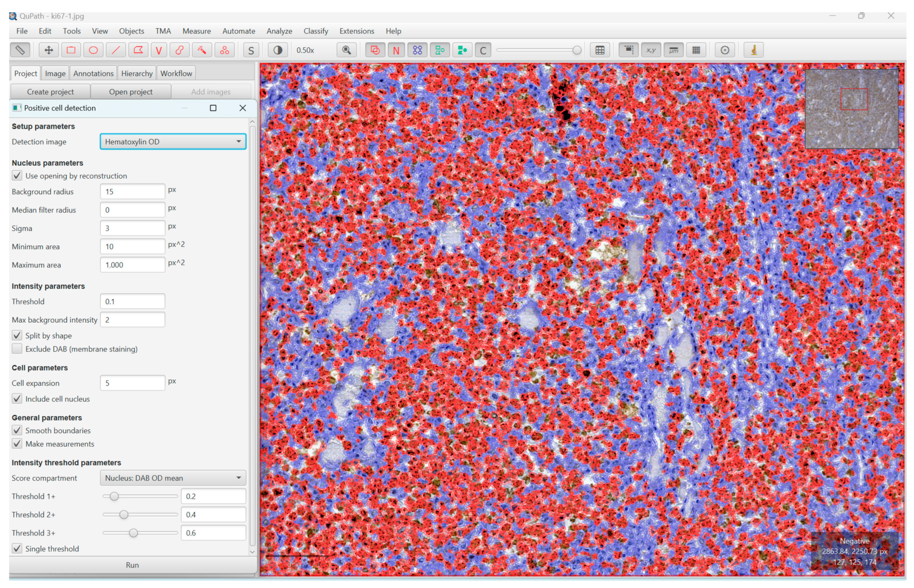Select the Points counting tool

(x=224, y=50)
